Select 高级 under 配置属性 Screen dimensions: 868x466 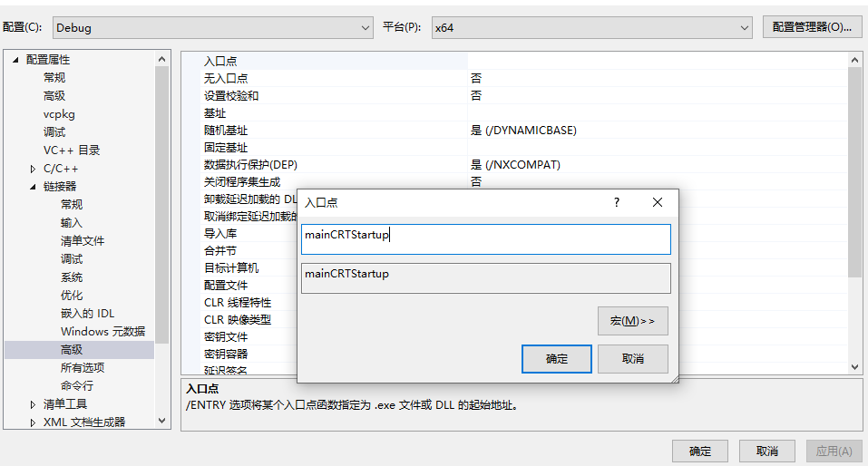[54, 96]
